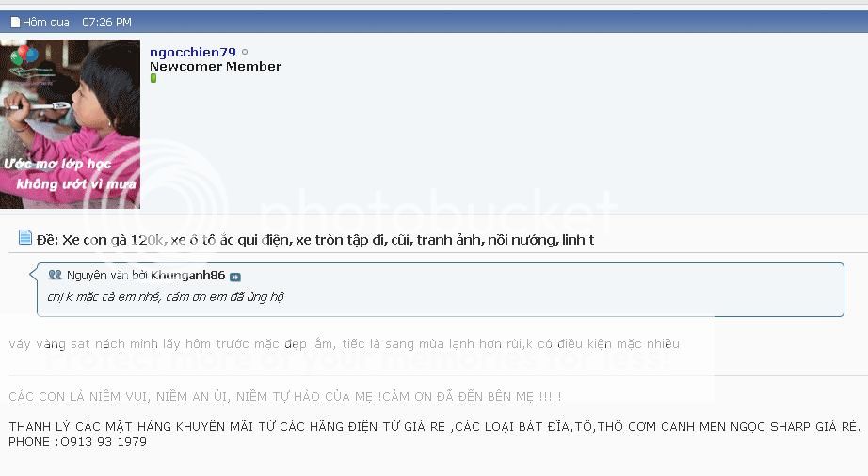868x476 pixels.
Task: Click the Newcomer Member rank title
Action: [x=216, y=67]
